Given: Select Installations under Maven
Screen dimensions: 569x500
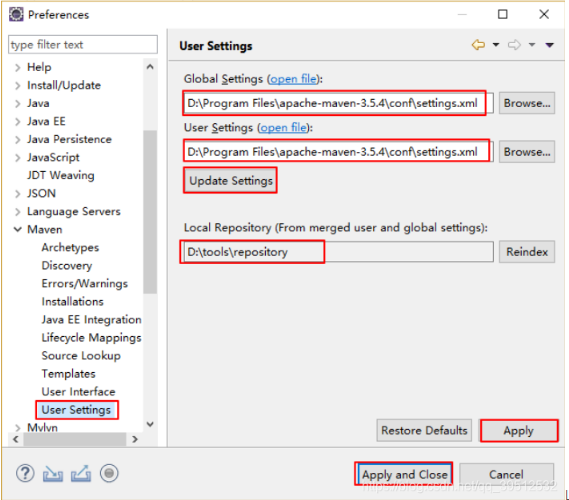Looking at the screenshot, I should [x=73, y=302].
